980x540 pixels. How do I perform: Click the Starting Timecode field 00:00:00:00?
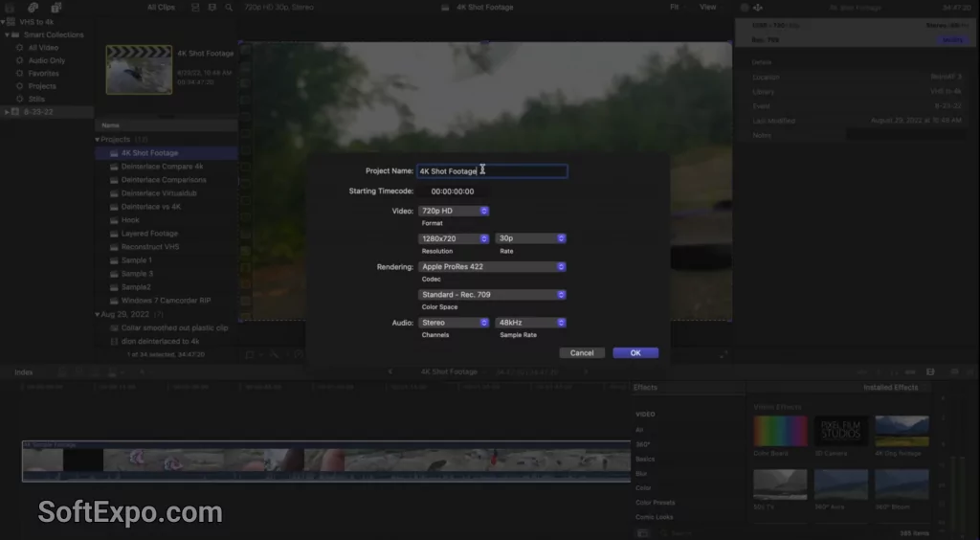pos(453,191)
